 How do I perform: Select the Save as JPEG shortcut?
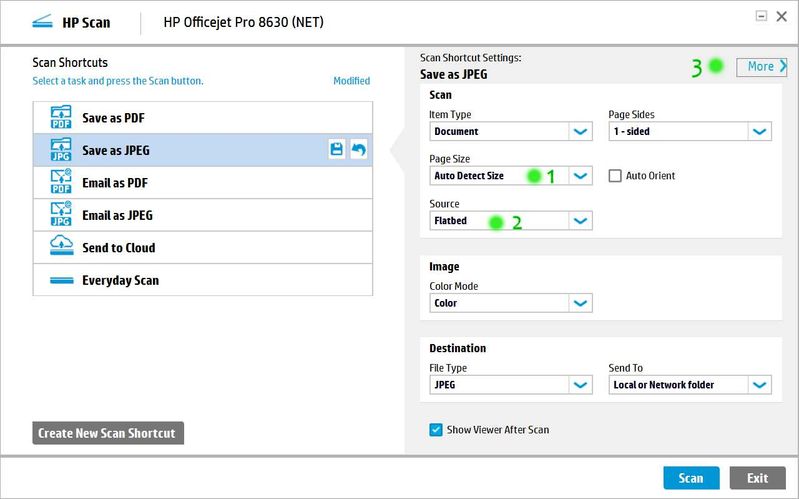(x=203, y=150)
